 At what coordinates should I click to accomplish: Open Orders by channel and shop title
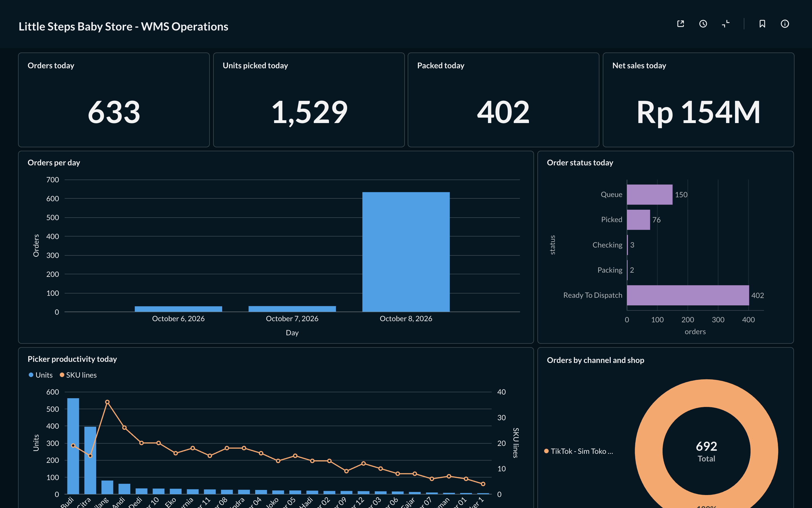(595, 360)
